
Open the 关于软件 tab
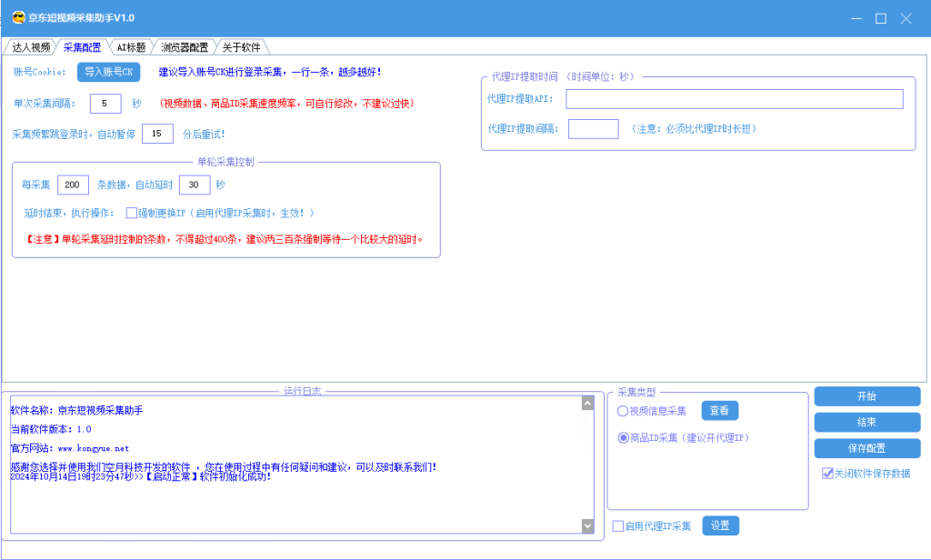pyautogui.click(x=242, y=47)
